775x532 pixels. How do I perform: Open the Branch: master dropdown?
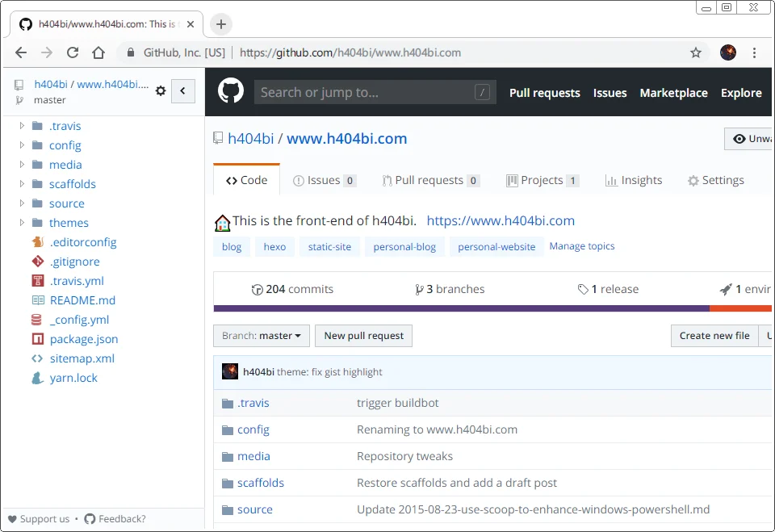[x=262, y=336]
